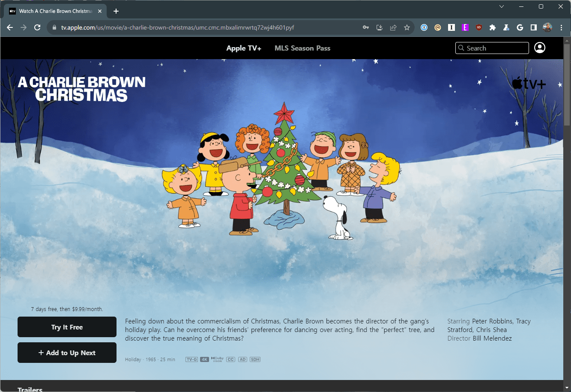Maximize the Chrome window
The height and width of the screenshot is (392, 571).
coord(541,6)
